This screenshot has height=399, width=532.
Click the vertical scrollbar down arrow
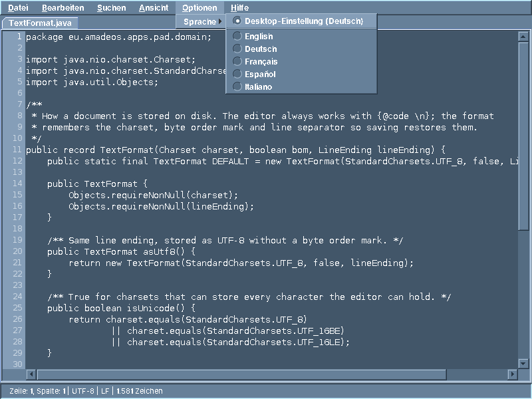tap(523, 363)
